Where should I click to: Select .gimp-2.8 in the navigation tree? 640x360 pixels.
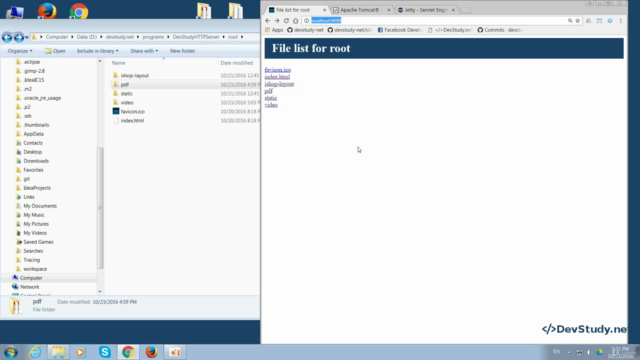coord(34,71)
